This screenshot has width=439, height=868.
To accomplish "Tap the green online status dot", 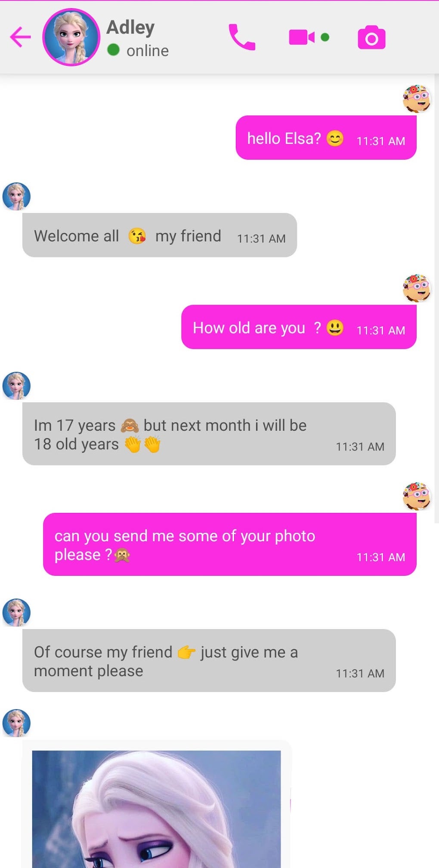I will coord(113,50).
